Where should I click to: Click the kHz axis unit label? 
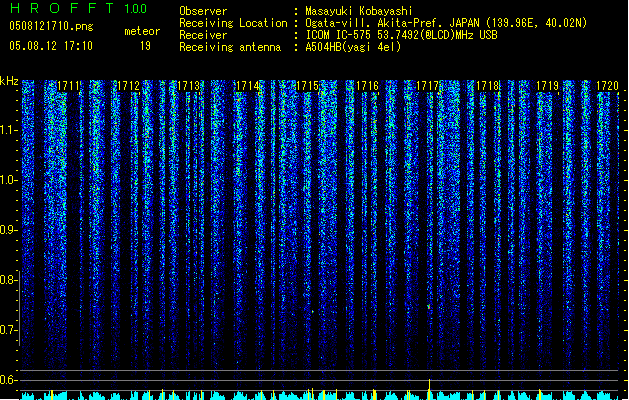click(9, 81)
